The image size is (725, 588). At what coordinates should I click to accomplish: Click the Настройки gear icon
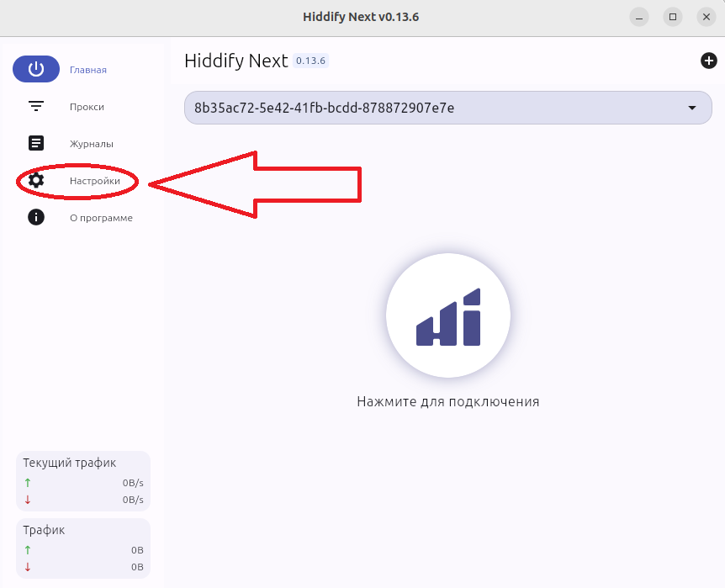(x=36, y=180)
